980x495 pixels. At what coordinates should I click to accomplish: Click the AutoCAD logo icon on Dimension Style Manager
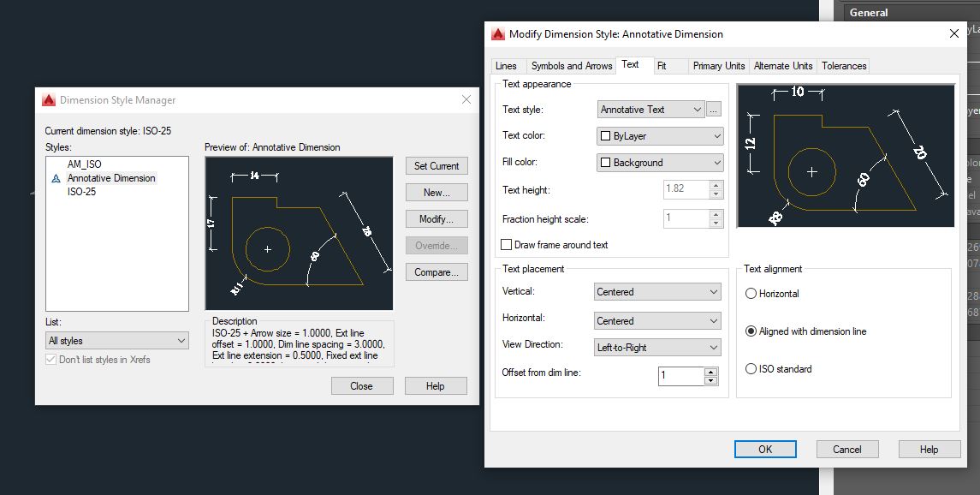47,99
